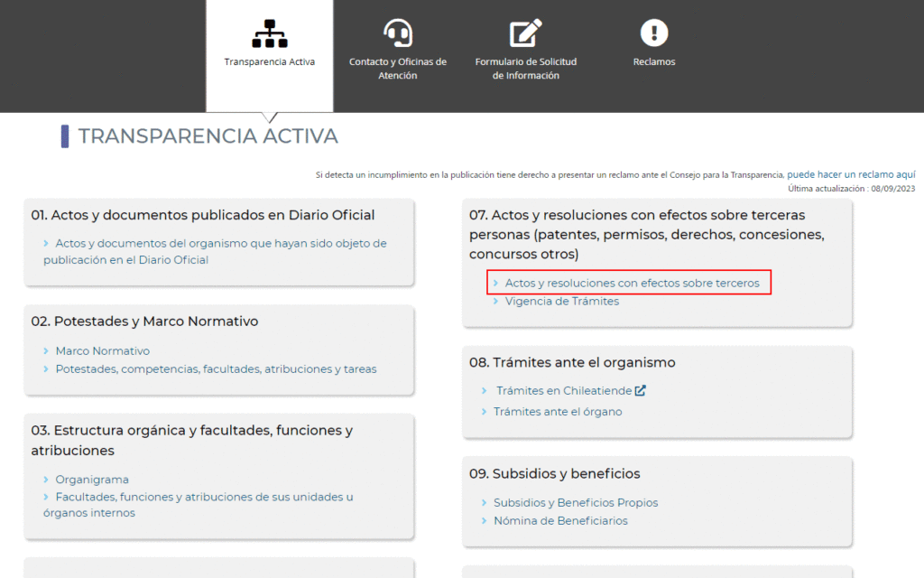Open the Trámites ante el órgano link

tap(558, 412)
